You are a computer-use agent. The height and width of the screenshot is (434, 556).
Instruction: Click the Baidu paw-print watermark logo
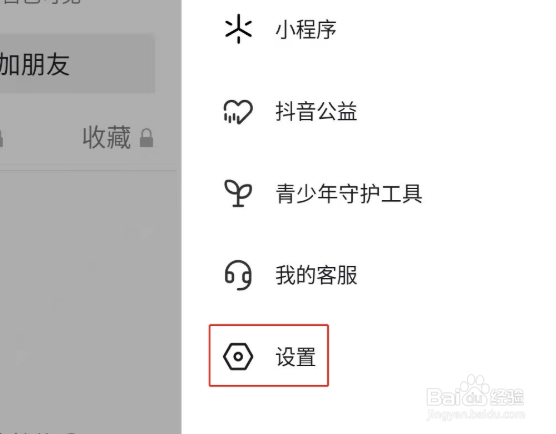pos(473,390)
